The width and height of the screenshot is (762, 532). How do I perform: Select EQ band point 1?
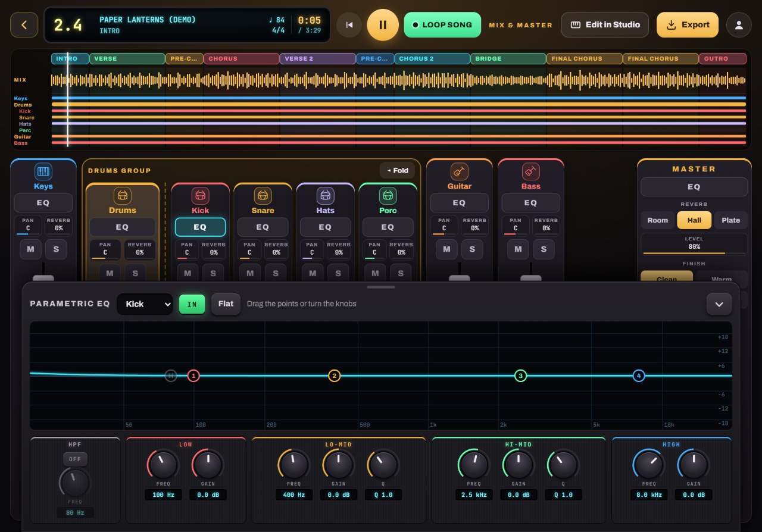(x=193, y=375)
